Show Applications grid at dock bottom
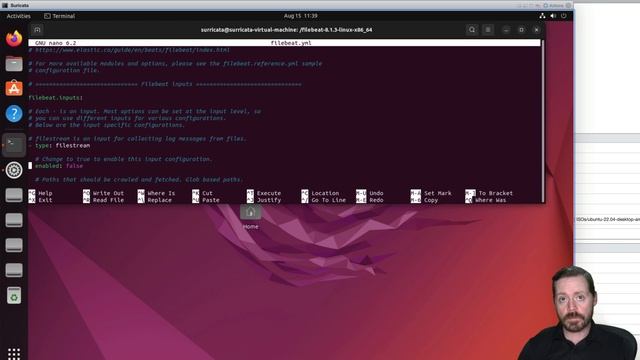 click(x=14, y=353)
